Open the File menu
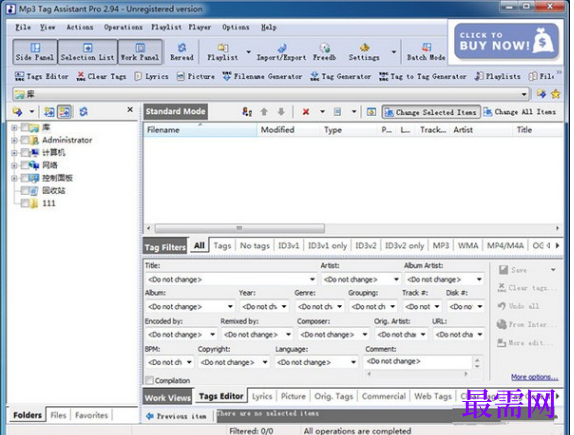Image resolution: width=574 pixels, height=435 pixels. 23,27
